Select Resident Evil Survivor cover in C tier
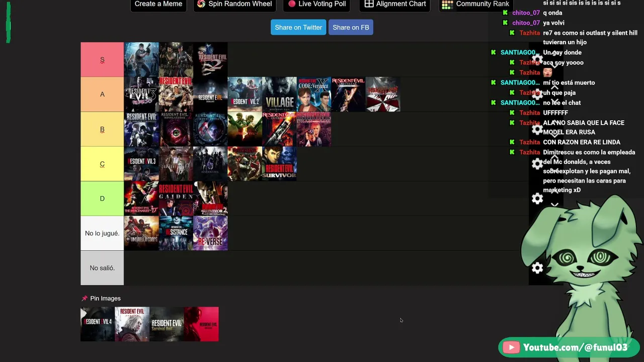Image resolution: width=644 pixels, height=362 pixels. tap(279, 163)
